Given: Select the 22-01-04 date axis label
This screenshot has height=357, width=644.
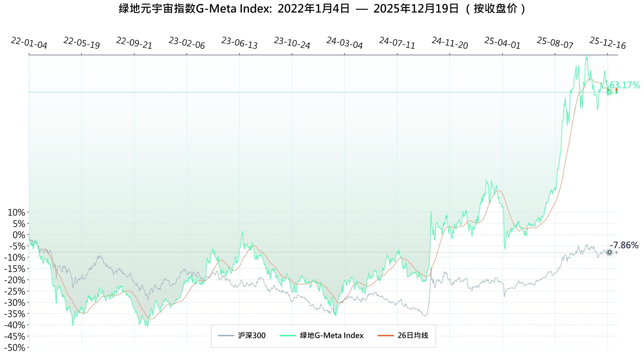Looking at the screenshot, I should click(29, 43).
